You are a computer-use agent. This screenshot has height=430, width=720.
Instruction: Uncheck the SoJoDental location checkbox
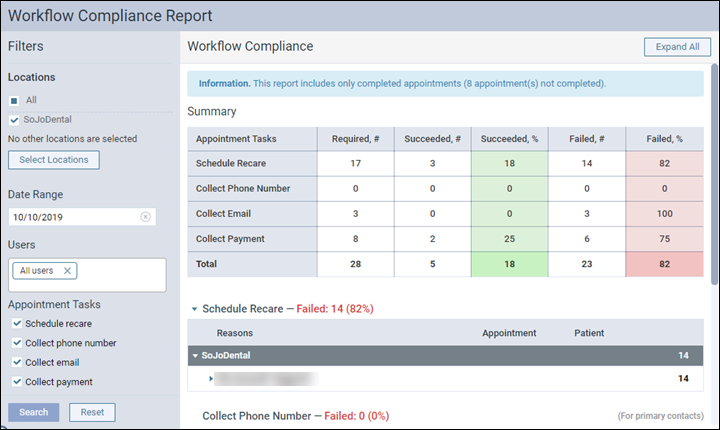coord(14,120)
